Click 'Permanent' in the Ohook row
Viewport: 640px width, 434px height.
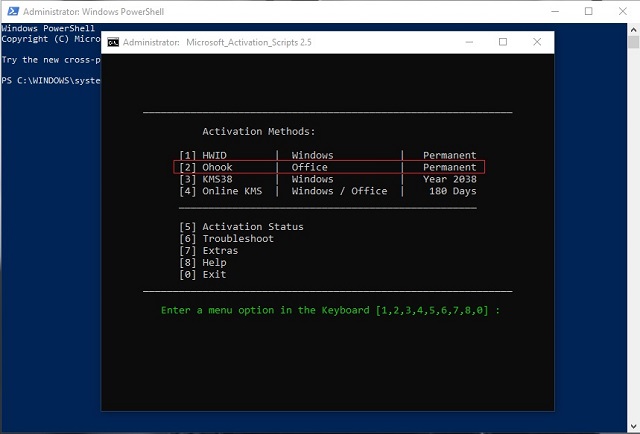449,167
